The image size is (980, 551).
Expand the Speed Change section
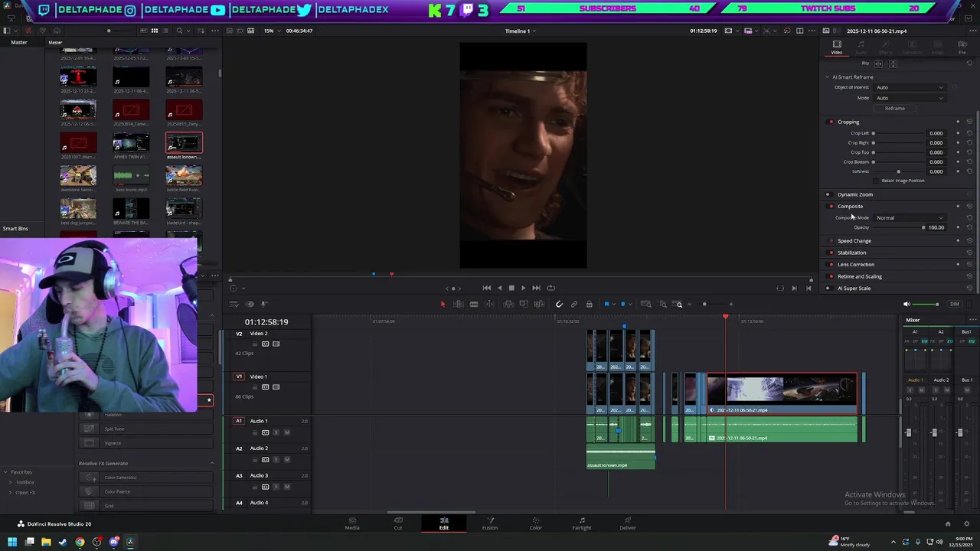pos(854,241)
